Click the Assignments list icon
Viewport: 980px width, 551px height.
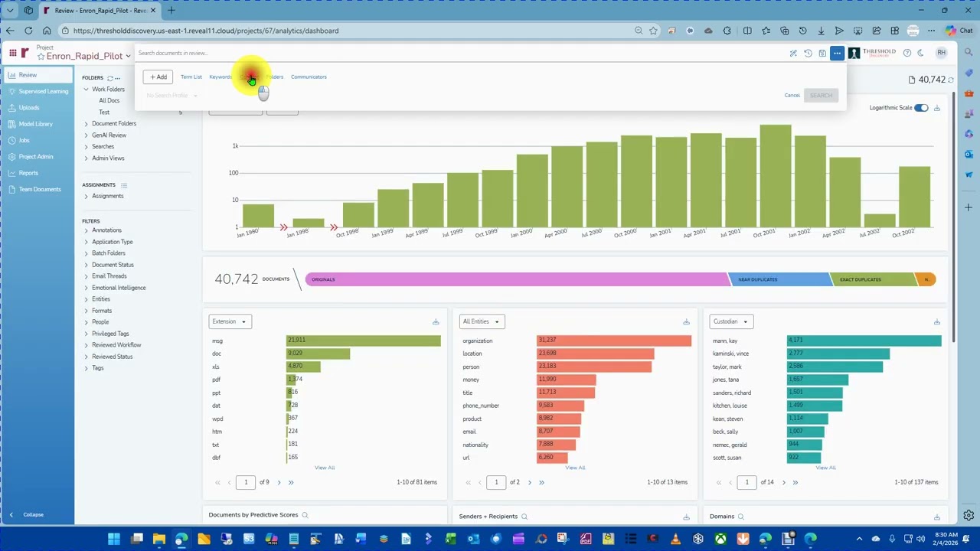[124, 185]
